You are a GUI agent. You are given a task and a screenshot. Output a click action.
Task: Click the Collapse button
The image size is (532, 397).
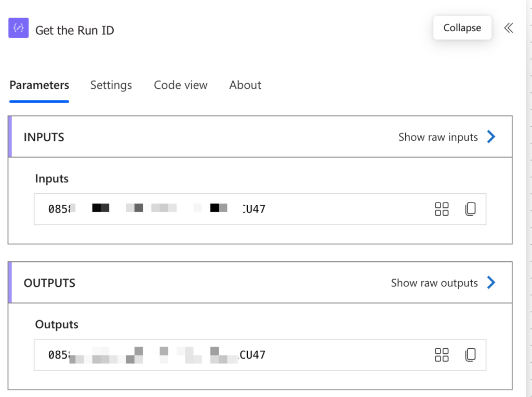(x=462, y=28)
